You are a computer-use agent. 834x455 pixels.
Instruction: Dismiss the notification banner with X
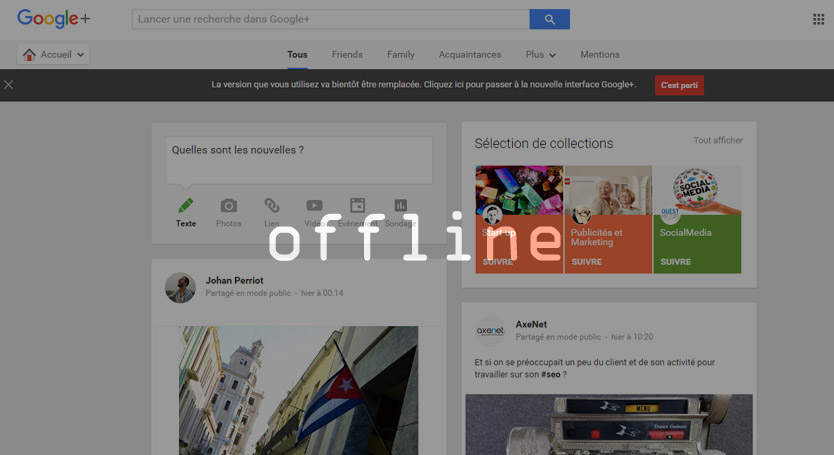point(9,85)
